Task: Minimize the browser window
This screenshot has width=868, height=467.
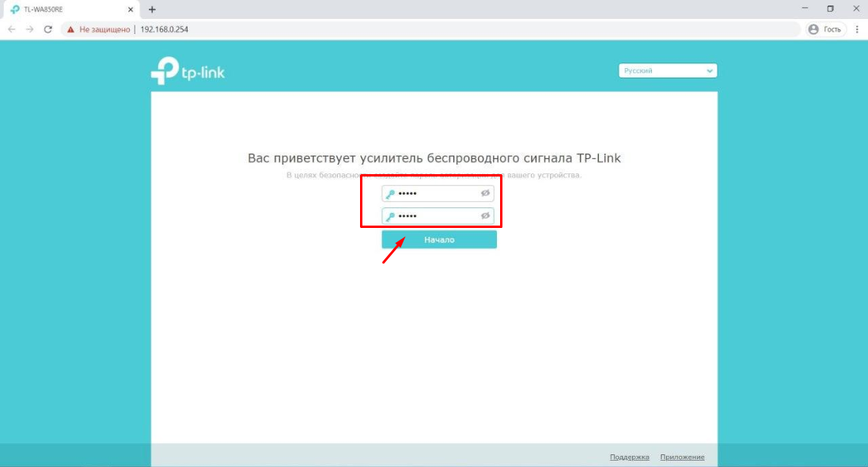Action: coord(805,8)
